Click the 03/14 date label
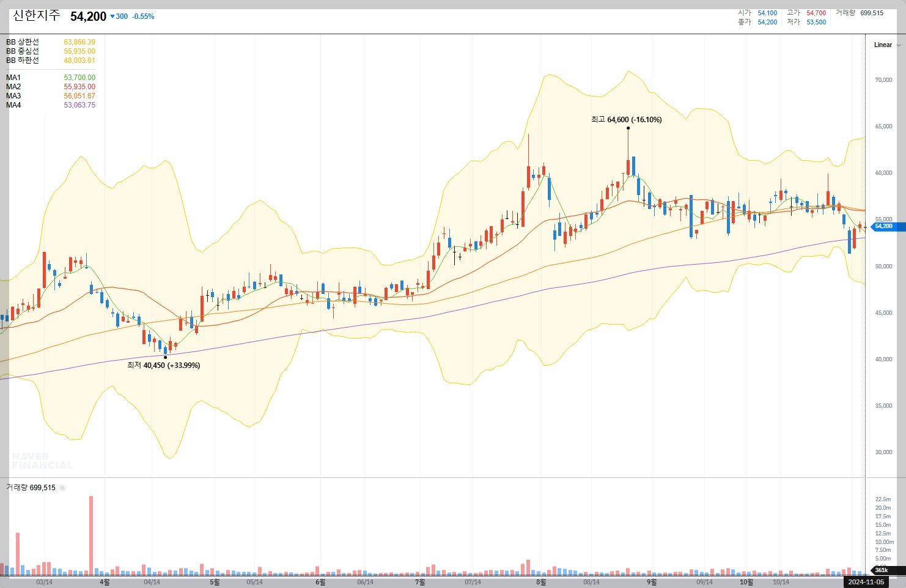The width and height of the screenshot is (906, 588). tap(44, 582)
